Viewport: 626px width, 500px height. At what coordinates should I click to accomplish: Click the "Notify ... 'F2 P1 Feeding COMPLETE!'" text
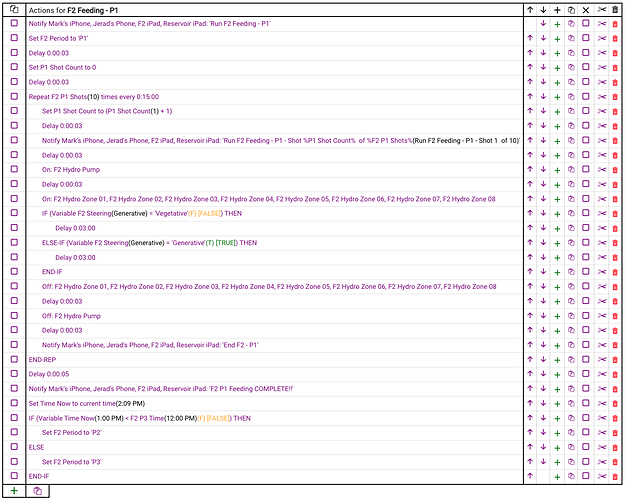160,389
